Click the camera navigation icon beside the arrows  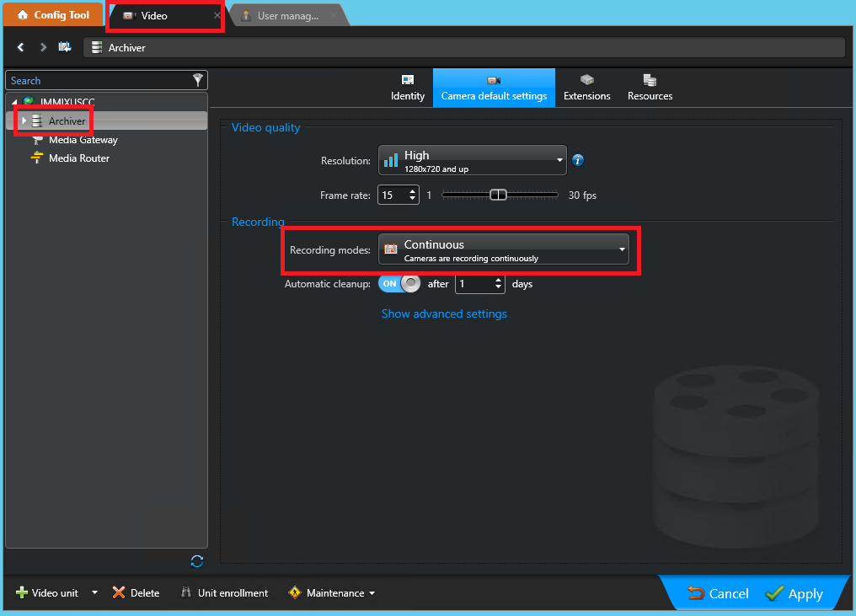point(65,47)
